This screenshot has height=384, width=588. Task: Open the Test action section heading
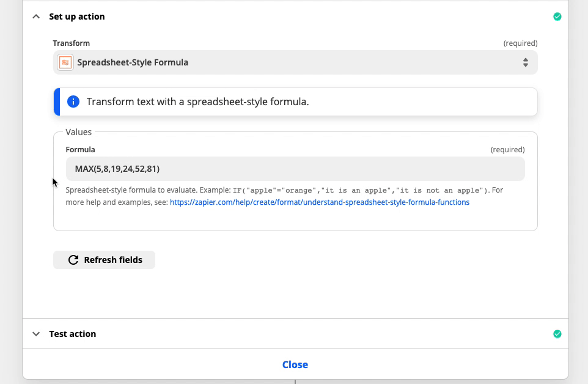[x=72, y=334]
